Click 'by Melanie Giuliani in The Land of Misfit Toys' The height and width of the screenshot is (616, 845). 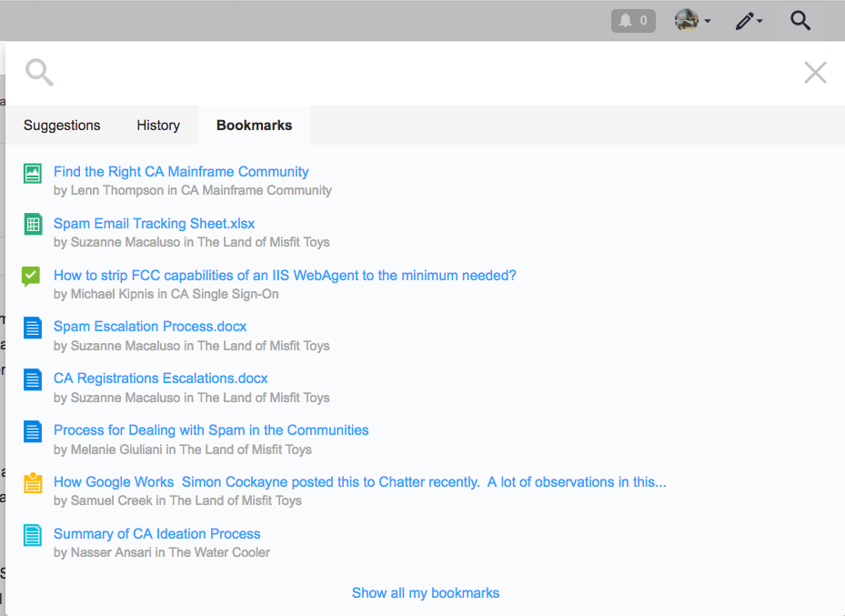(x=182, y=449)
